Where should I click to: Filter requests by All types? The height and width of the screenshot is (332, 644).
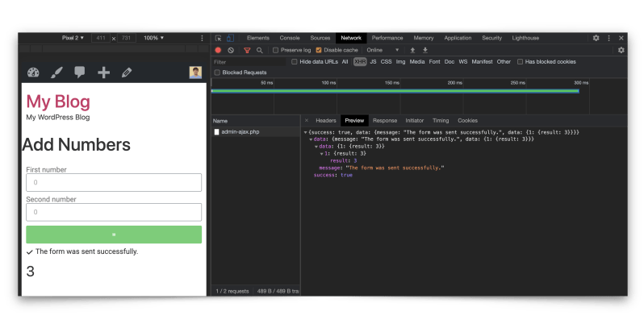pos(345,62)
